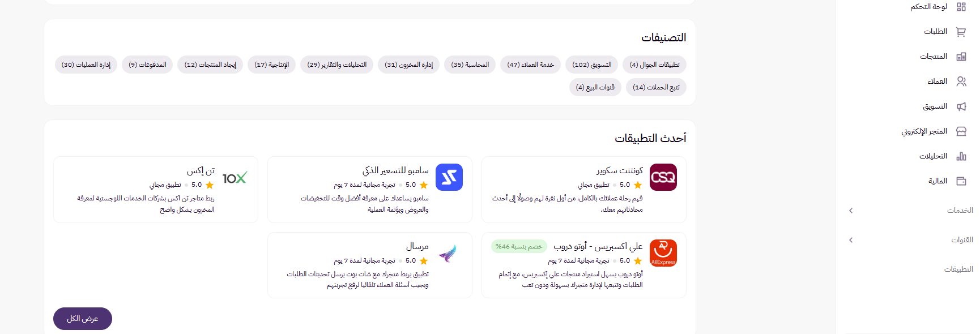The width and height of the screenshot is (980, 334).
Task: Click the خصم بنسبة 46% discount badge
Action: tap(519, 246)
